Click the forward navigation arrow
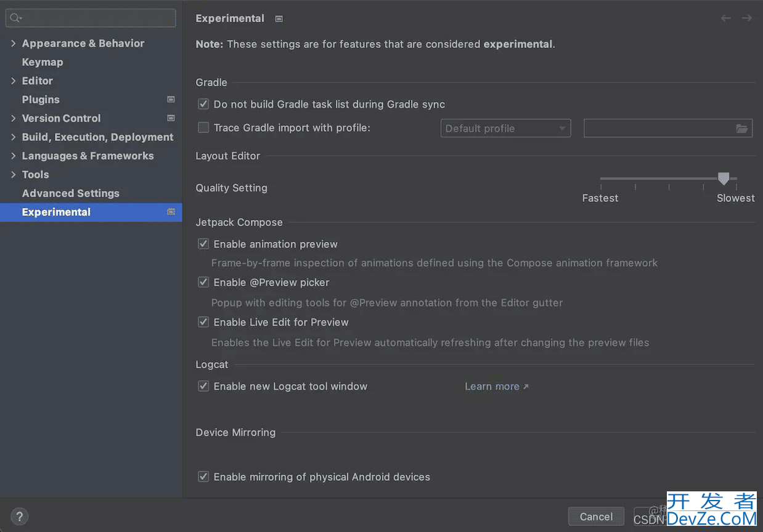Image resolution: width=763 pixels, height=532 pixels. point(746,18)
